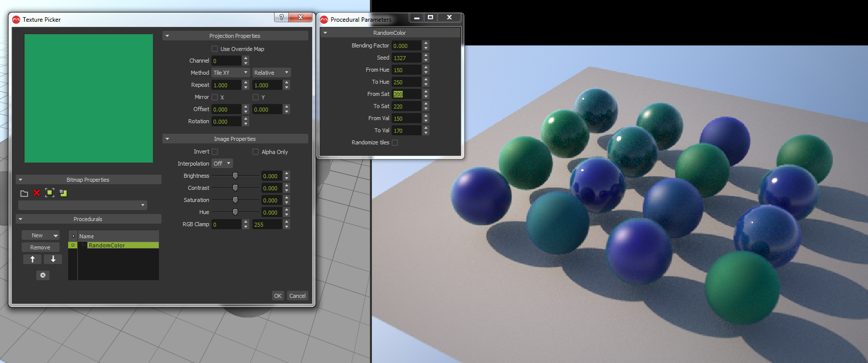Click the Channel value field
Image resolution: width=868 pixels, height=363 pixels.
pyautogui.click(x=227, y=61)
